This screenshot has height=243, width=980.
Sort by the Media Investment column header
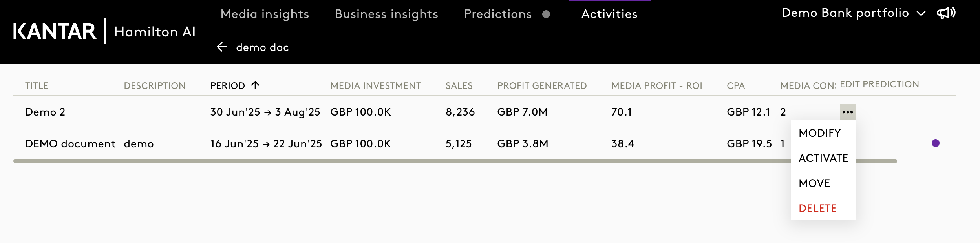click(375, 86)
